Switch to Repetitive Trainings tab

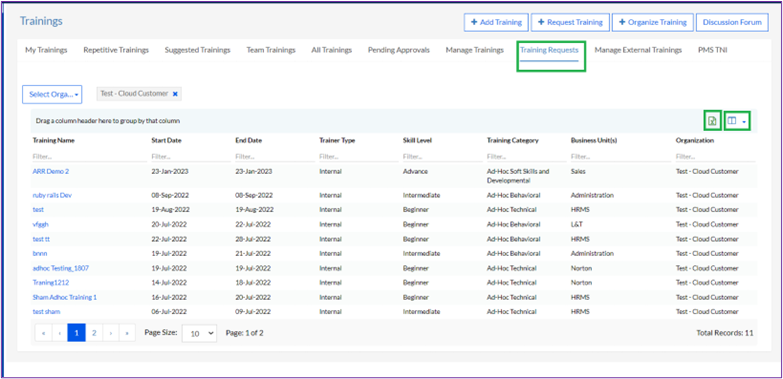(116, 50)
